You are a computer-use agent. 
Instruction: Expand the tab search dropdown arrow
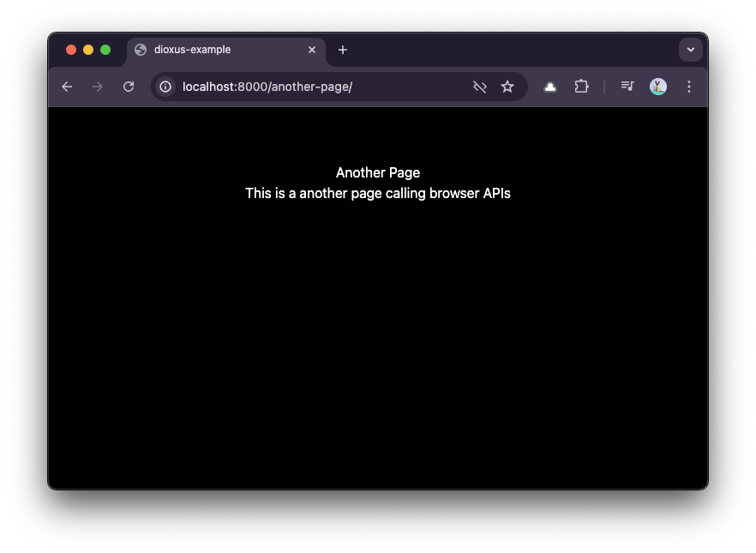click(691, 50)
